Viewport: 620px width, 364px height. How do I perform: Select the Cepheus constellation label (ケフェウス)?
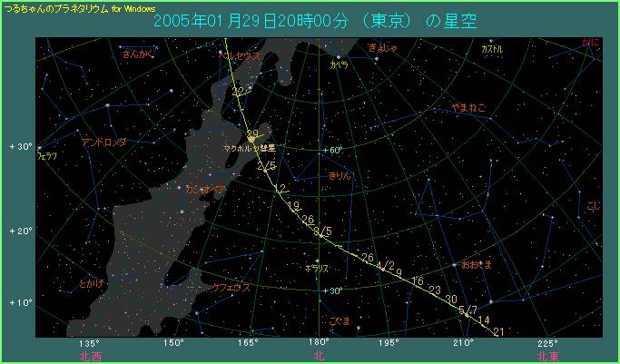[x=232, y=286]
